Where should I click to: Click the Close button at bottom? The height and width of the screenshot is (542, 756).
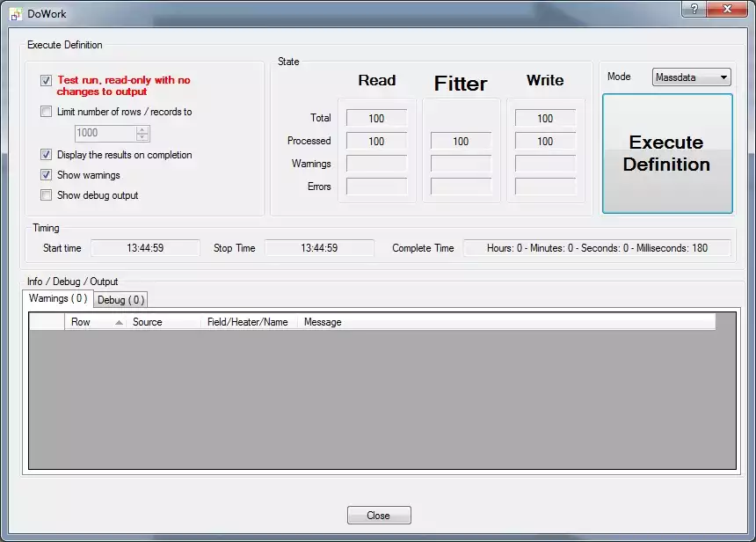click(x=379, y=516)
